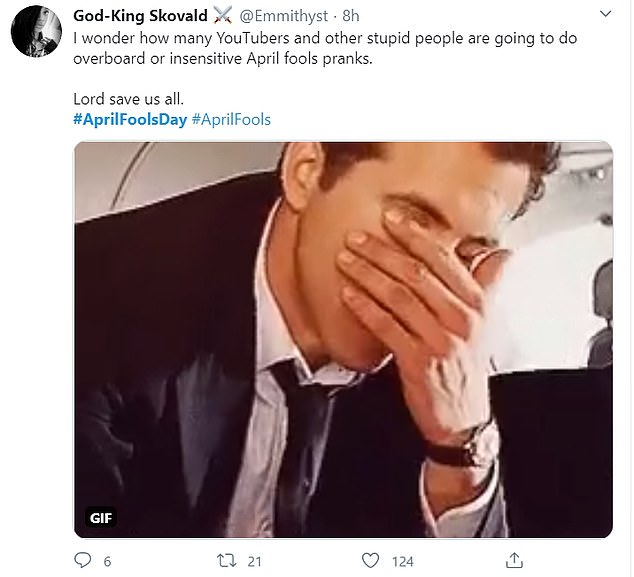
Task: Like the tweet with the heart icon
Action: (x=370, y=560)
